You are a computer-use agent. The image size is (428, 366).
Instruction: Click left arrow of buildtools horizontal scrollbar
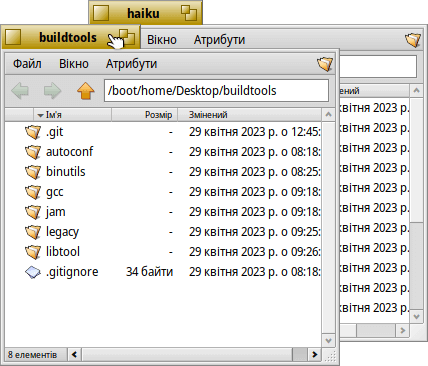75,355
